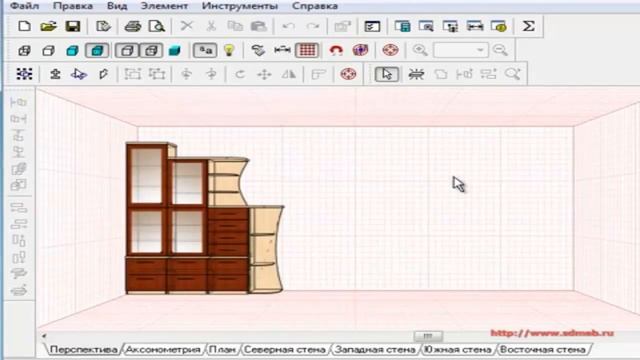Toggle lighting with the yellow lightbulb icon
The height and width of the screenshot is (360, 640).
tap(229, 51)
